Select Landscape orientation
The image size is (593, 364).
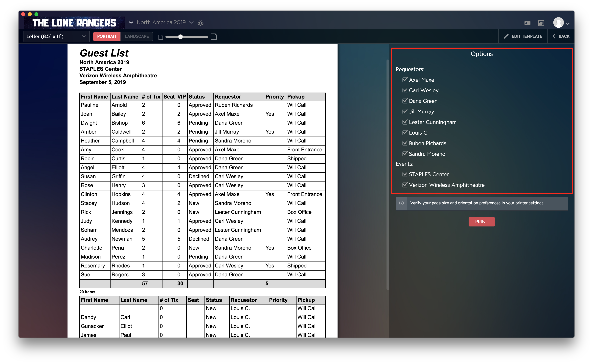coord(137,36)
